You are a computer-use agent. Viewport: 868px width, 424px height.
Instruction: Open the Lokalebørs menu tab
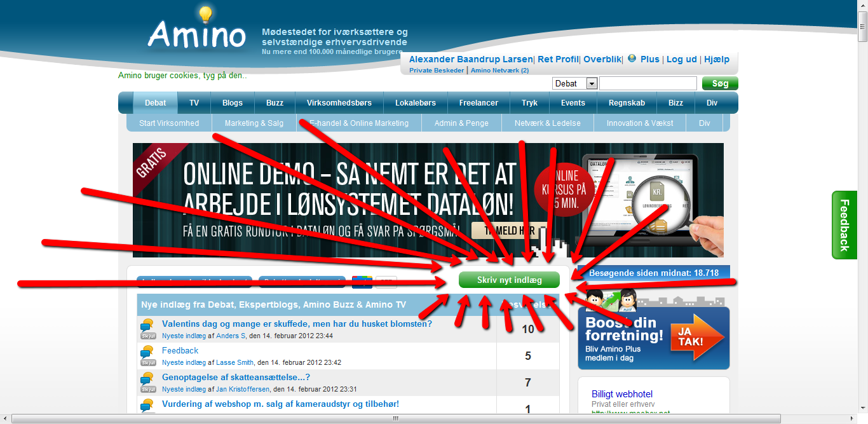coord(416,102)
